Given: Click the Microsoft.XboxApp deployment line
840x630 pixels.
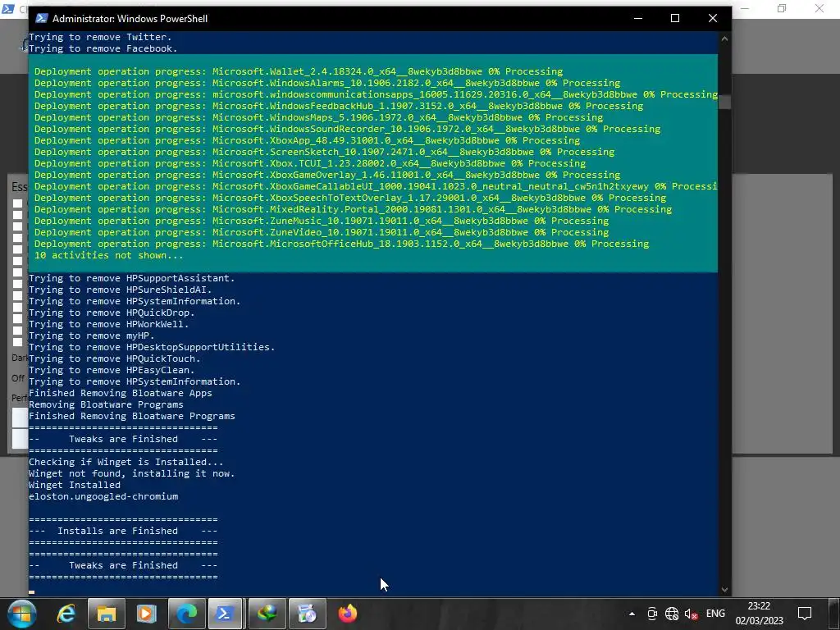Looking at the screenshot, I should [x=307, y=140].
